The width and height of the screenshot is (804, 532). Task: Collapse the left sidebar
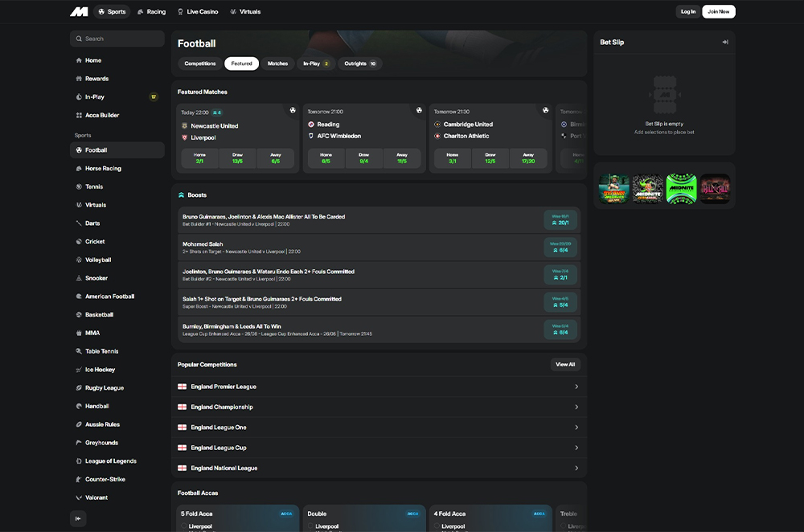78,518
